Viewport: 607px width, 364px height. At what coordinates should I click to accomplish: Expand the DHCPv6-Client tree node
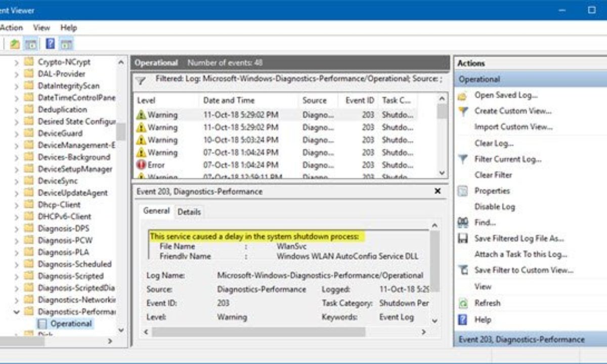(17, 216)
